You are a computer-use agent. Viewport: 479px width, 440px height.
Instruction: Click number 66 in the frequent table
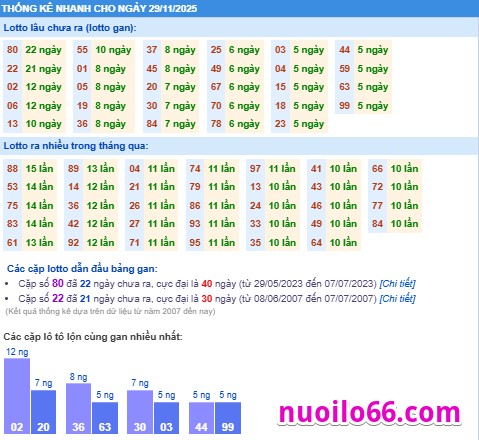point(377,168)
